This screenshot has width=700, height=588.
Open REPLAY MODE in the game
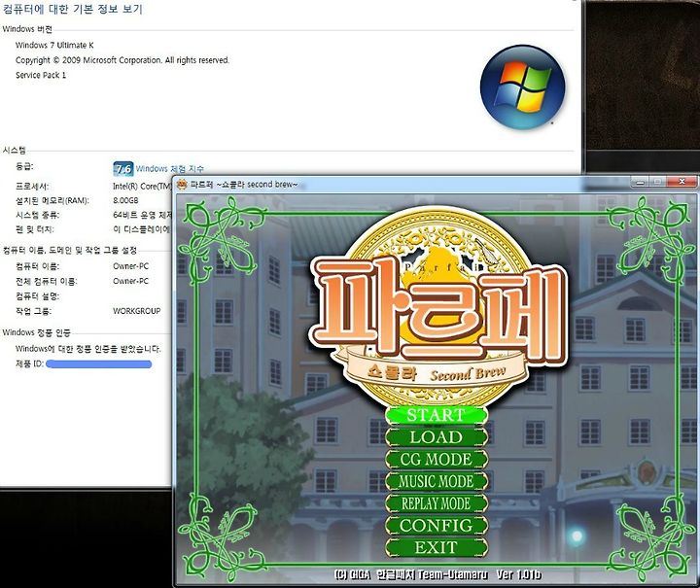click(437, 503)
